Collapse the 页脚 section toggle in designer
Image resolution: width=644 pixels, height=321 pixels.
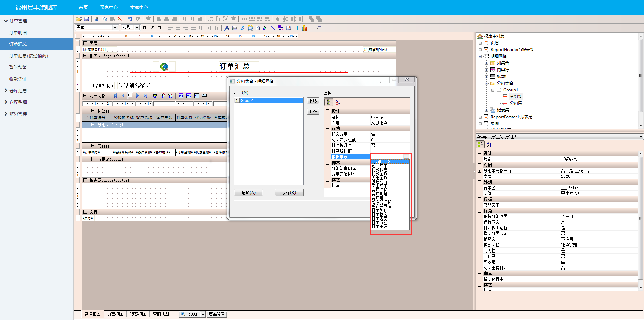pos(85,212)
